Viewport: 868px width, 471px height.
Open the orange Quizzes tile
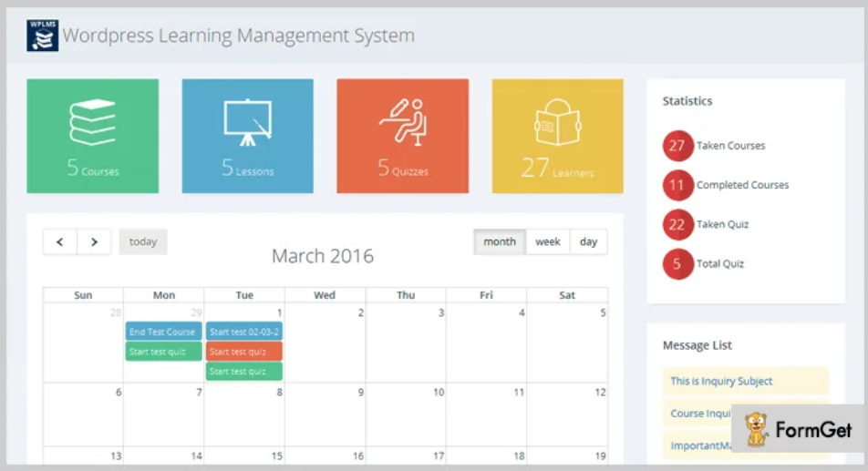point(402,136)
